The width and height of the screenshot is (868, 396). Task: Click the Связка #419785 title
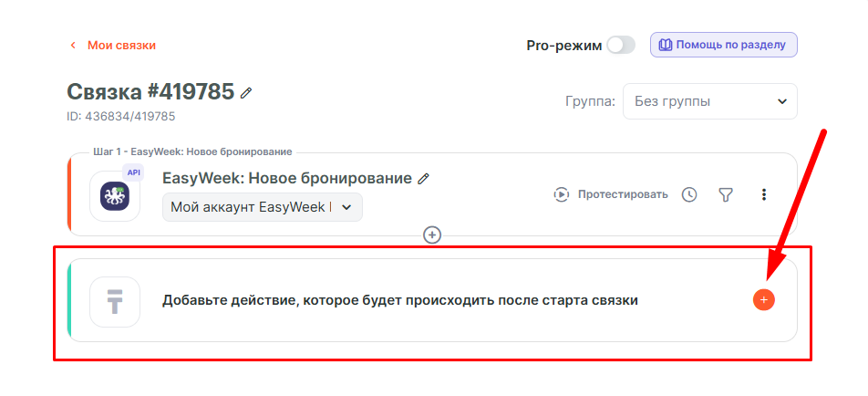pyautogui.click(x=150, y=92)
